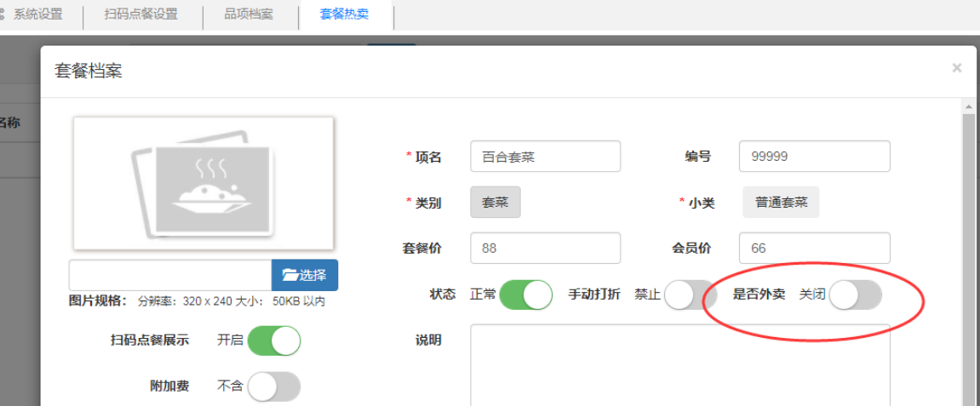Image resolution: width=980 pixels, height=406 pixels.
Task: Open the 品项档案 tab
Action: tap(249, 14)
